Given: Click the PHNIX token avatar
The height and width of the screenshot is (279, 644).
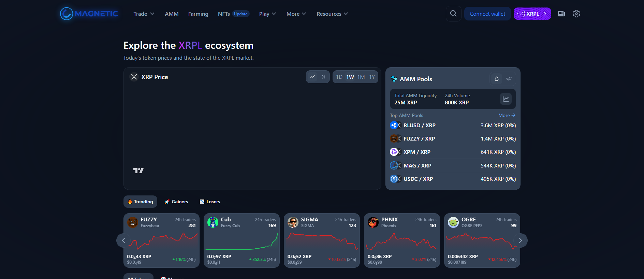Looking at the screenshot, I should 373,222.
